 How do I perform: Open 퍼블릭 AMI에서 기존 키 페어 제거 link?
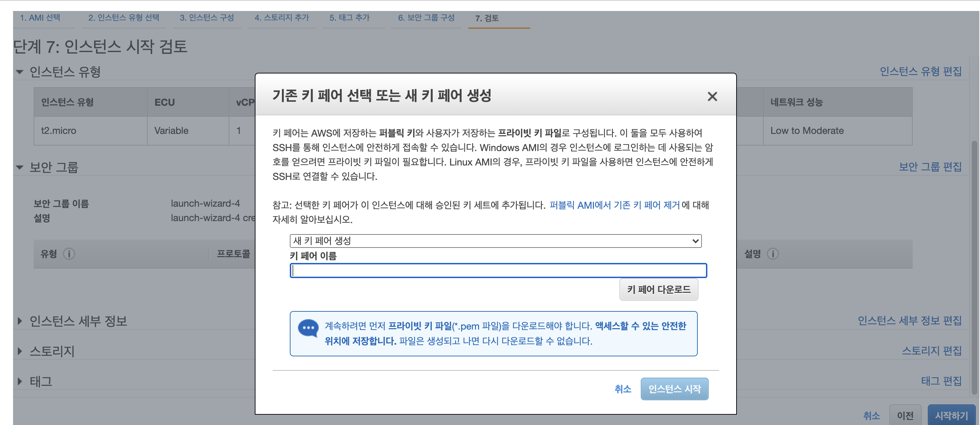[x=614, y=205]
